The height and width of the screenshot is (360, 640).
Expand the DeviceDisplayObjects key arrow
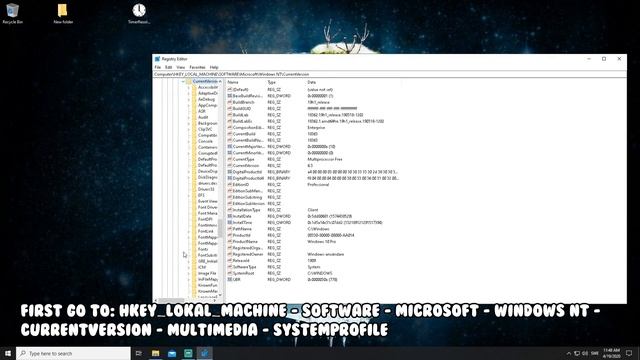tap(189, 171)
